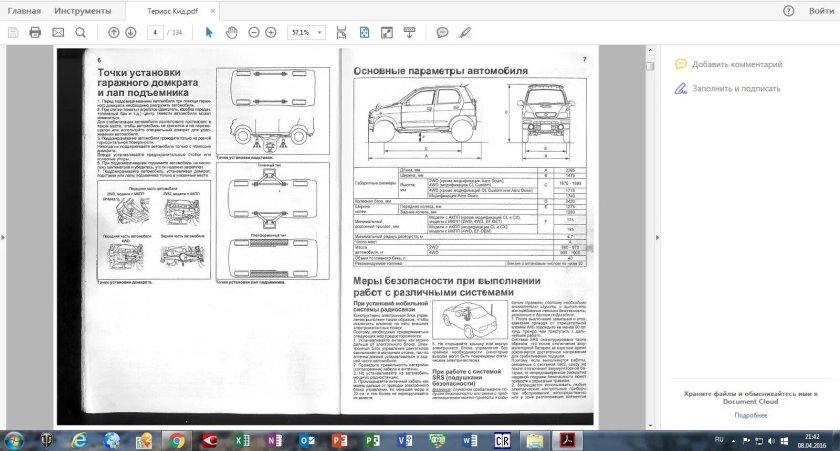This screenshot has width=840, height=451.
Task: Click the Print icon in the toolbar
Action: pos(35,32)
